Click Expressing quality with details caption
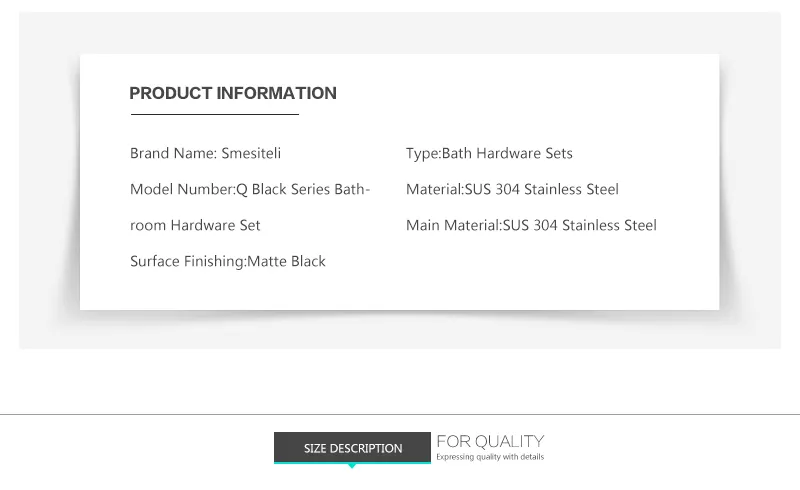 pos(490,457)
